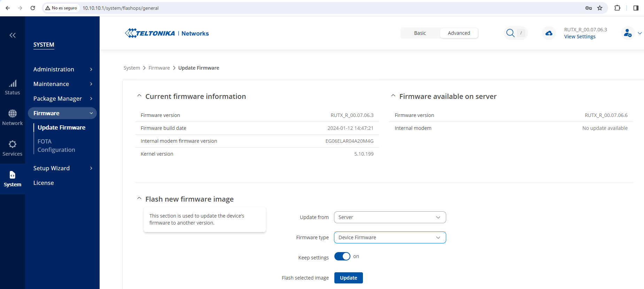Click the 'No es seguro' security warning

[61, 8]
